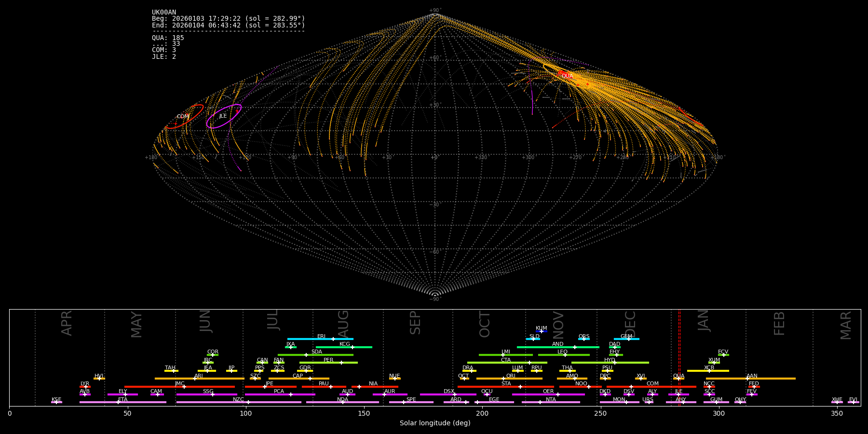Click the -90 latitude label below map

434,299
